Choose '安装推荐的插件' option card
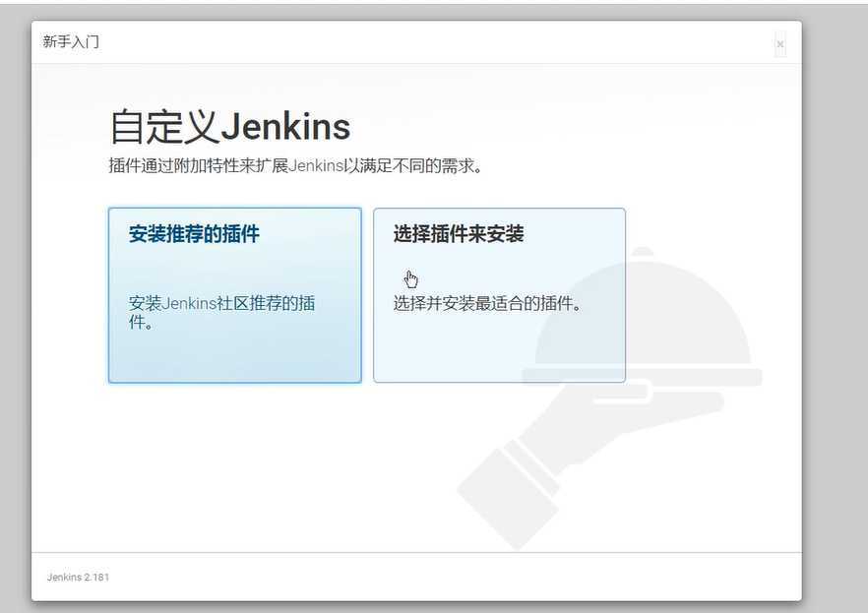The height and width of the screenshot is (613, 868). coord(234,295)
